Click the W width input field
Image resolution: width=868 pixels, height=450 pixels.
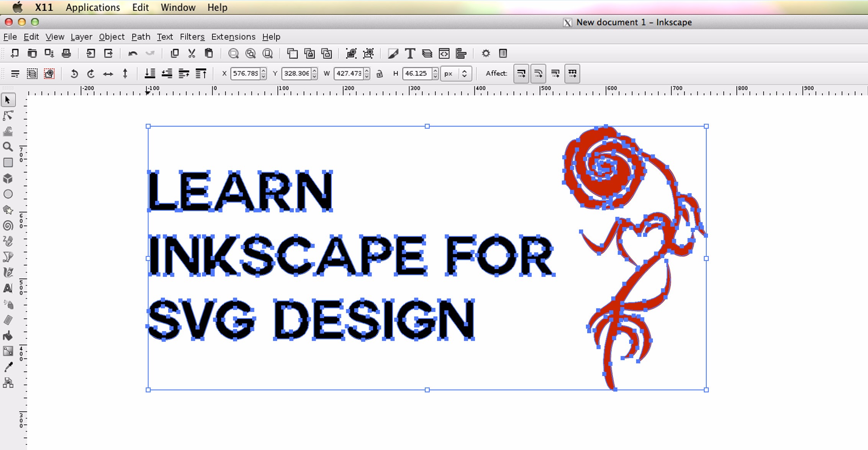tap(349, 73)
